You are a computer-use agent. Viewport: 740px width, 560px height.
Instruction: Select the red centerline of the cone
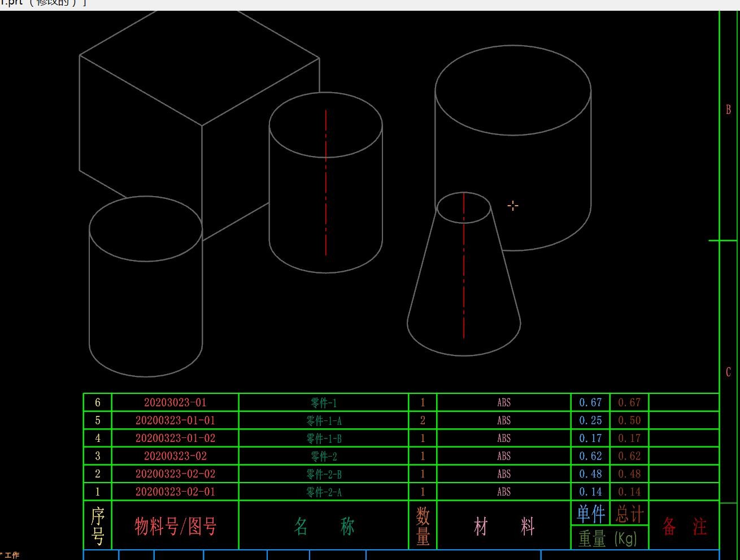464,266
